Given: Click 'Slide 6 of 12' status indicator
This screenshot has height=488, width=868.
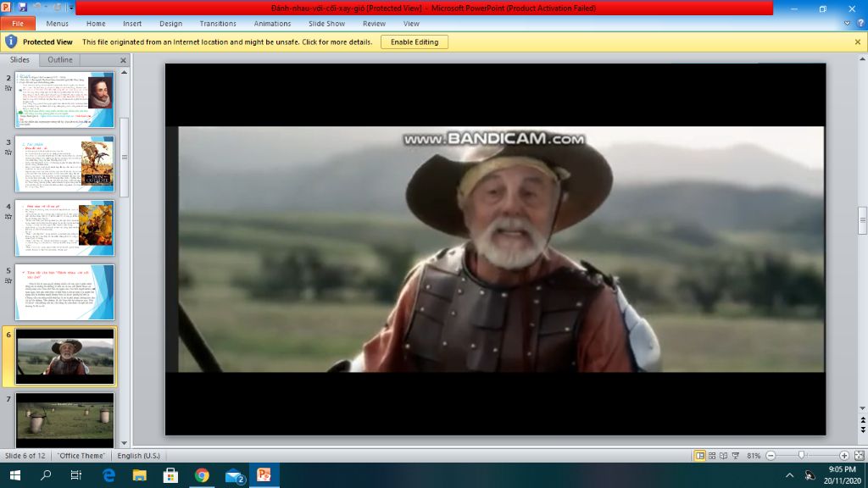Looking at the screenshot, I should (25, 455).
